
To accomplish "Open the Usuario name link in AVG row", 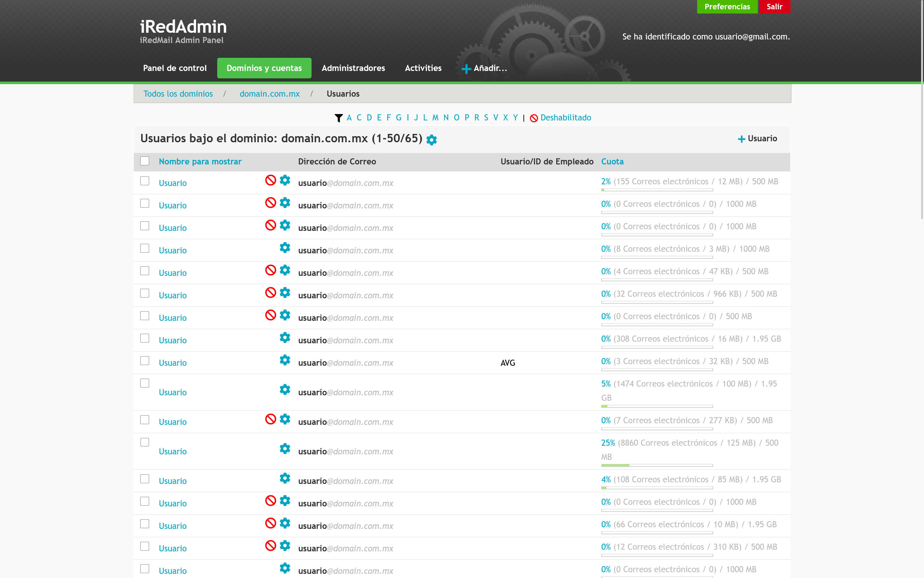I will coord(173,363).
